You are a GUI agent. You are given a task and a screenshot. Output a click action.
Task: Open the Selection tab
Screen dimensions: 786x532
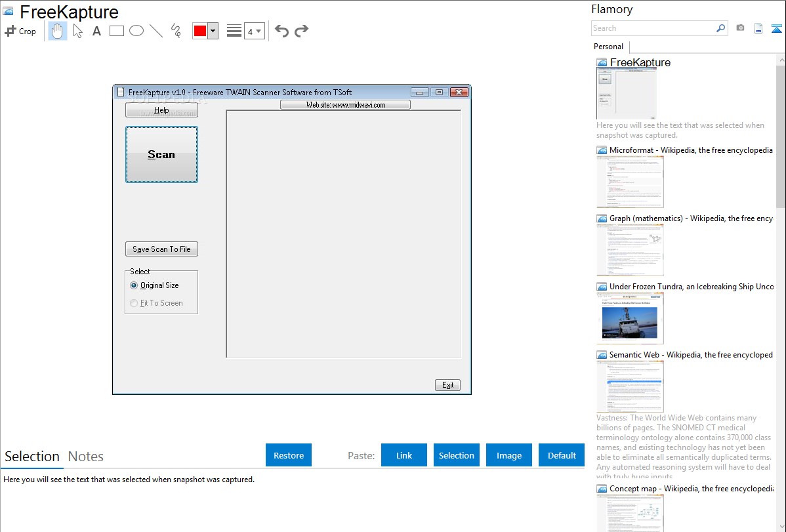coord(32,457)
